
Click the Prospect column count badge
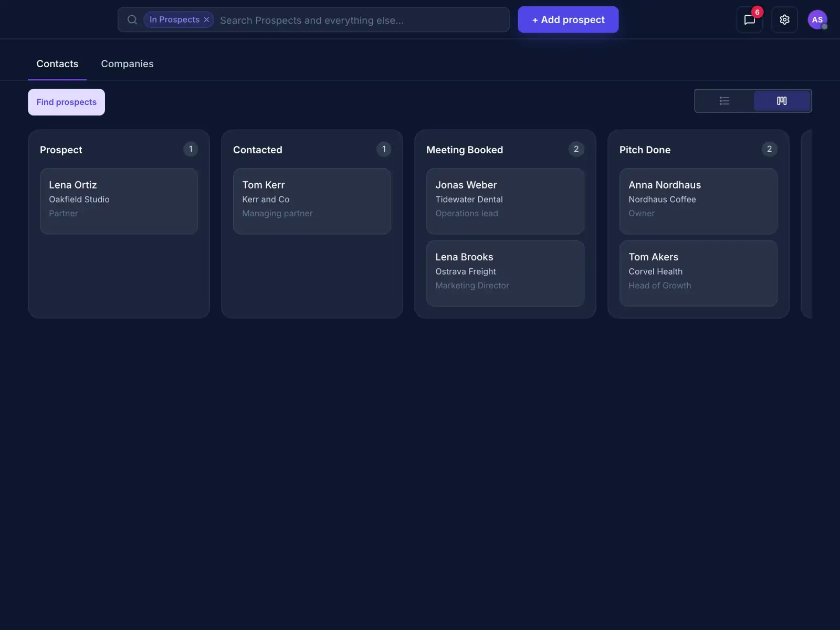click(191, 149)
